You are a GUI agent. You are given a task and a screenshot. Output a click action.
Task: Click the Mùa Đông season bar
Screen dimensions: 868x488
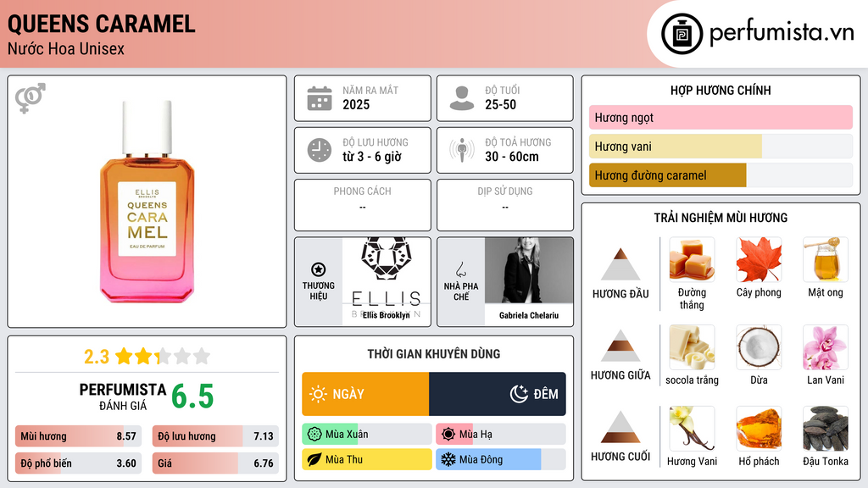coord(501,459)
